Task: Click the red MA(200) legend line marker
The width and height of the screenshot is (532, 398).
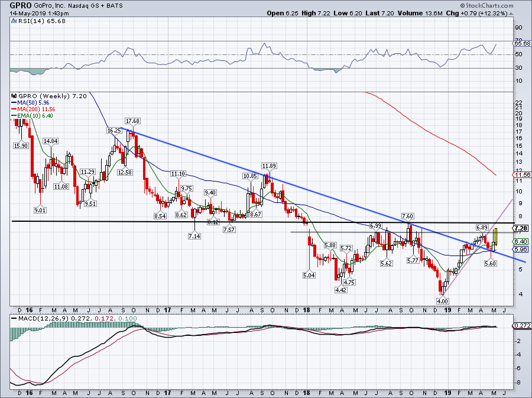Action: point(14,109)
